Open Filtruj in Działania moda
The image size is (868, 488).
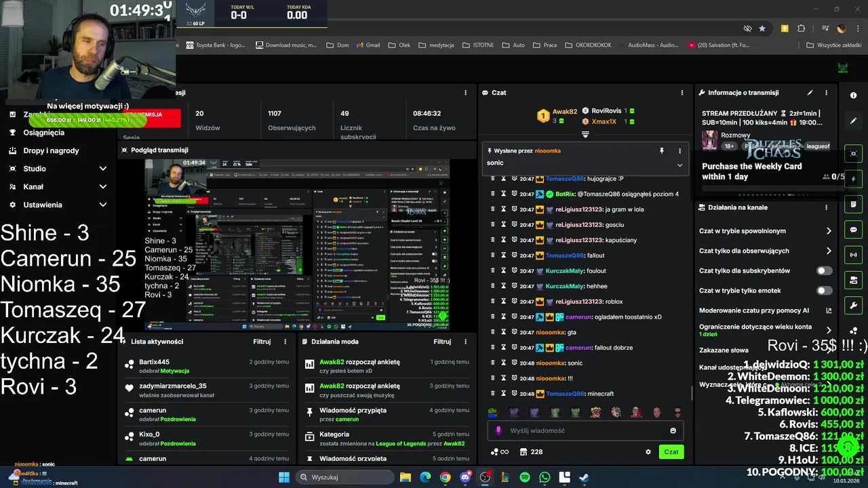point(442,342)
